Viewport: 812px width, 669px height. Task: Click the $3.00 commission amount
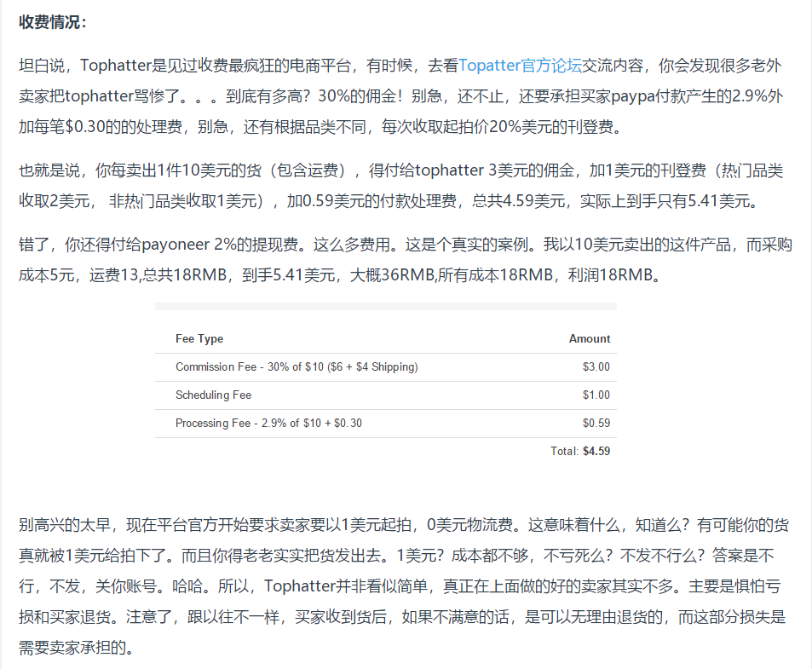(596, 367)
